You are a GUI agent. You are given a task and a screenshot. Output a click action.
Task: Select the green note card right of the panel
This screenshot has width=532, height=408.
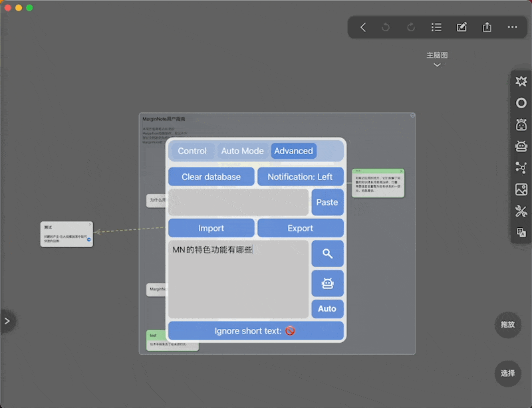(378, 183)
